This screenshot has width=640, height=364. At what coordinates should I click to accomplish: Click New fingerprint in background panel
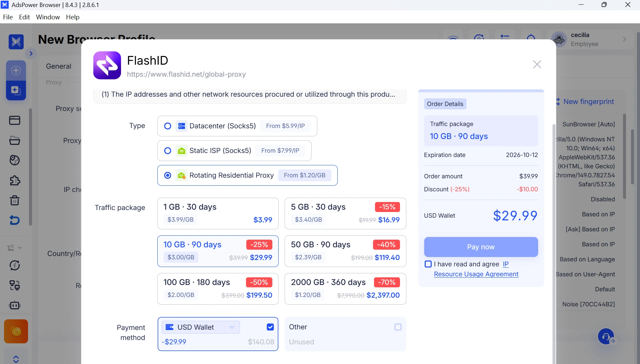[588, 102]
